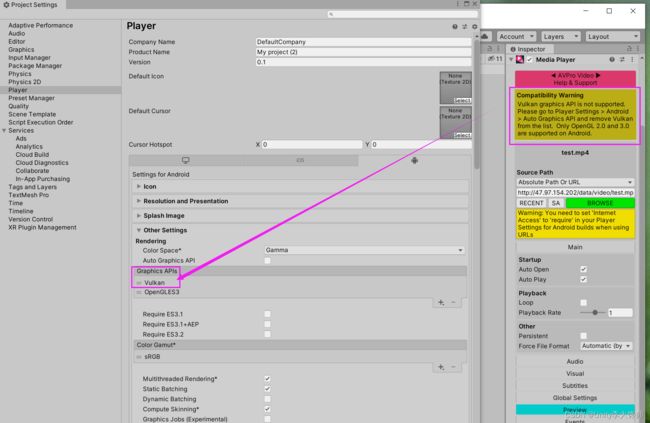Viewport: 650px width, 423px height.
Task: Open Project Settings window options menu
Action: tap(458, 4)
